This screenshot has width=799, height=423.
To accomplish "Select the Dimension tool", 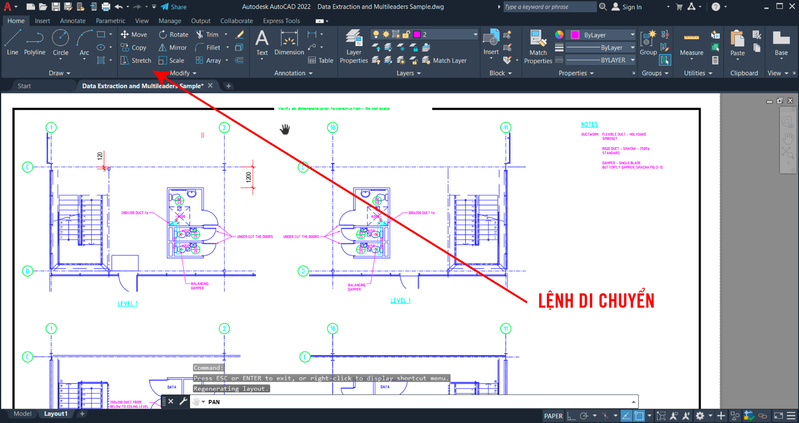I will point(289,43).
